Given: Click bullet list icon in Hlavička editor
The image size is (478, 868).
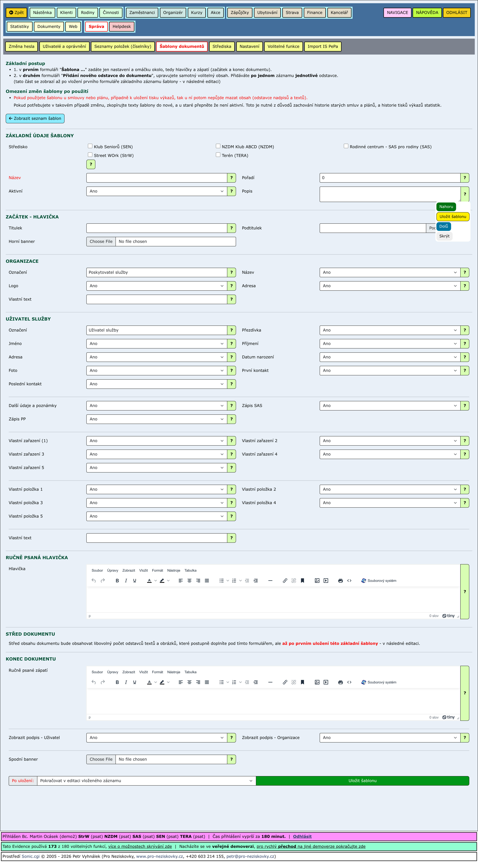Looking at the screenshot, I should pyautogui.click(x=221, y=581).
